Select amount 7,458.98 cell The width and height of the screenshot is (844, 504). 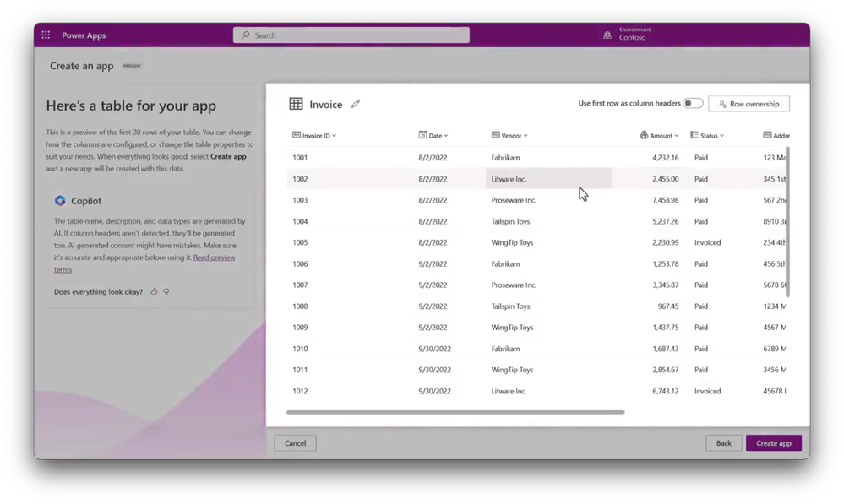(665, 200)
